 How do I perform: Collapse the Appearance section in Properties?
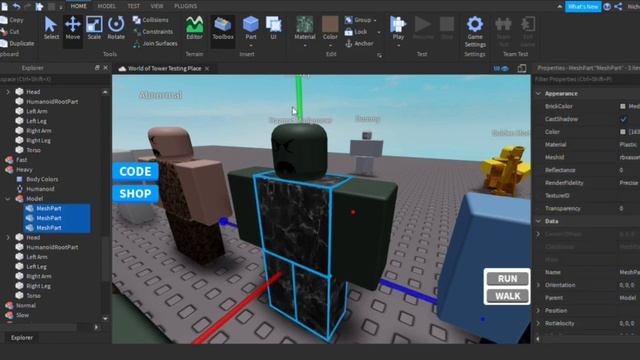[x=538, y=93]
